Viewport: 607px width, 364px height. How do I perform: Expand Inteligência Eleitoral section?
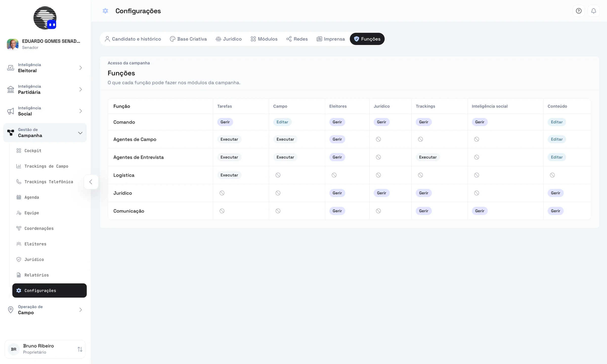(x=45, y=68)
